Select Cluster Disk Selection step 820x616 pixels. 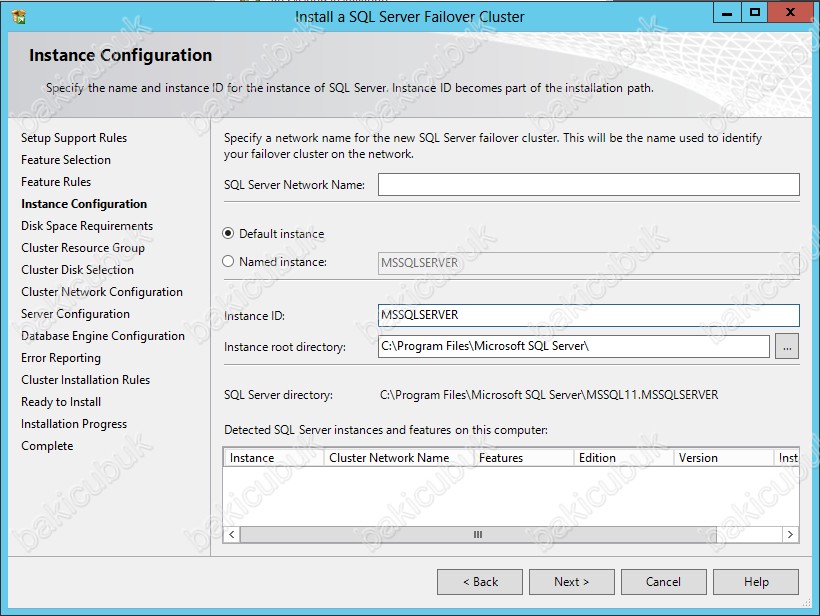77,270
